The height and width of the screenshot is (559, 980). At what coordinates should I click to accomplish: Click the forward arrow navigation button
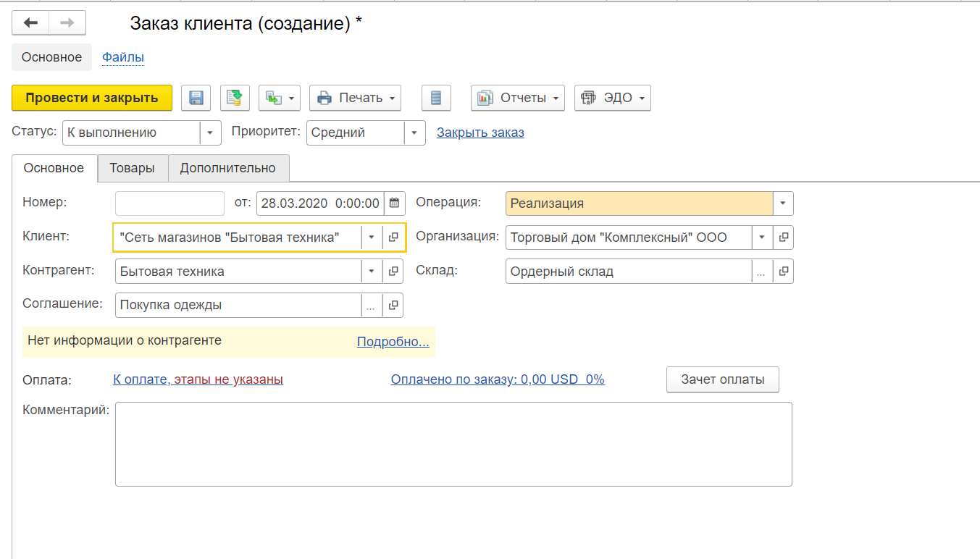click(x=67, y=23)
